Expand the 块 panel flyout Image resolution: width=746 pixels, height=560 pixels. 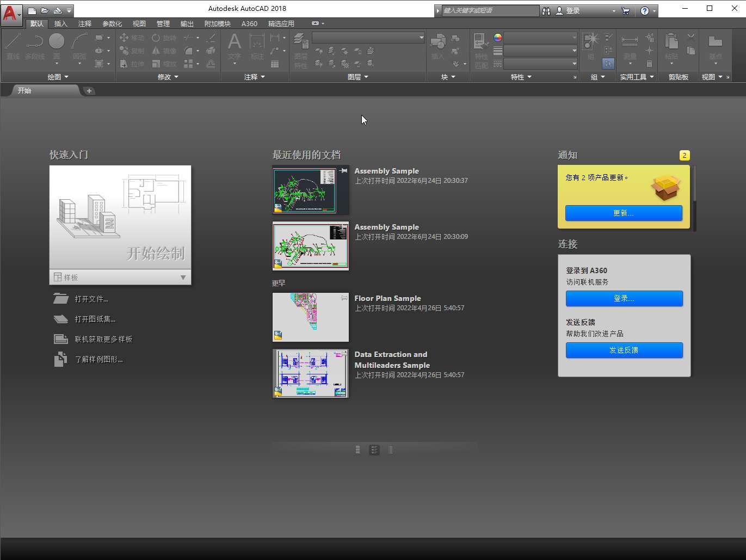point(448,77)
